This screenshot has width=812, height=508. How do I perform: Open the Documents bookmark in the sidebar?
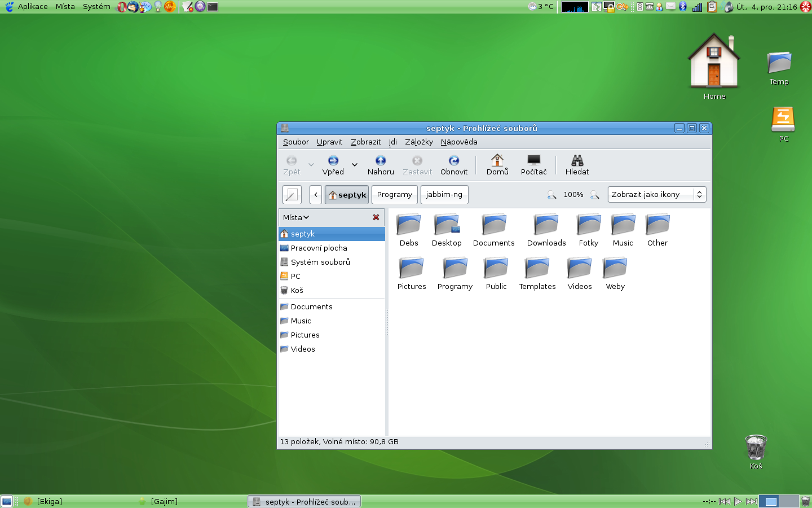click(332, 306)
